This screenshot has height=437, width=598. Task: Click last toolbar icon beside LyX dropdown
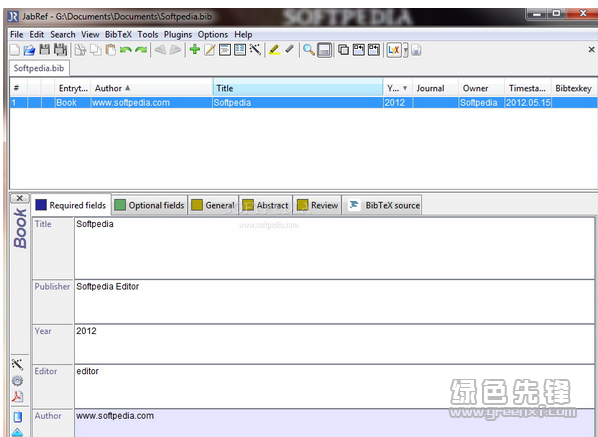click(x=416, y=50)
